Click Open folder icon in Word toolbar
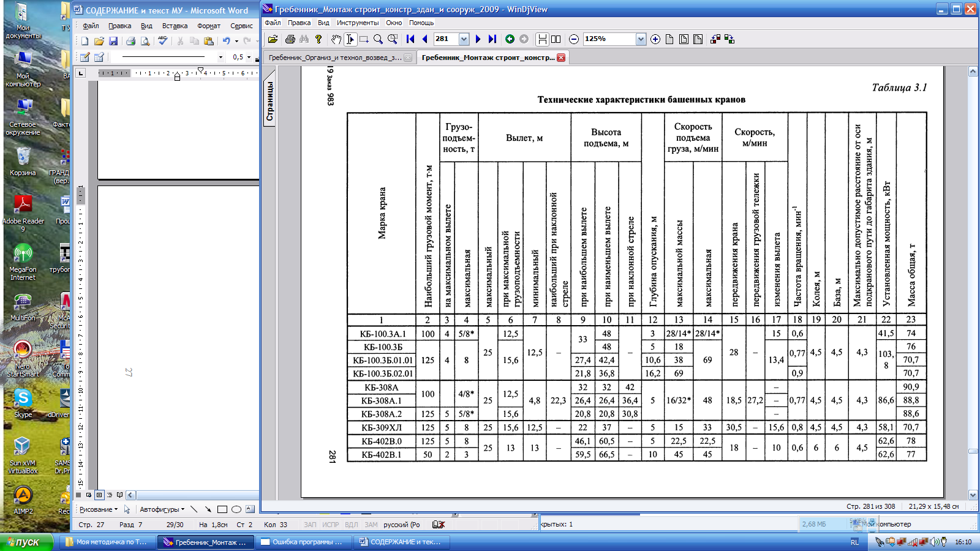The height and width of the screenshot is (551, 980). point(99,41)
